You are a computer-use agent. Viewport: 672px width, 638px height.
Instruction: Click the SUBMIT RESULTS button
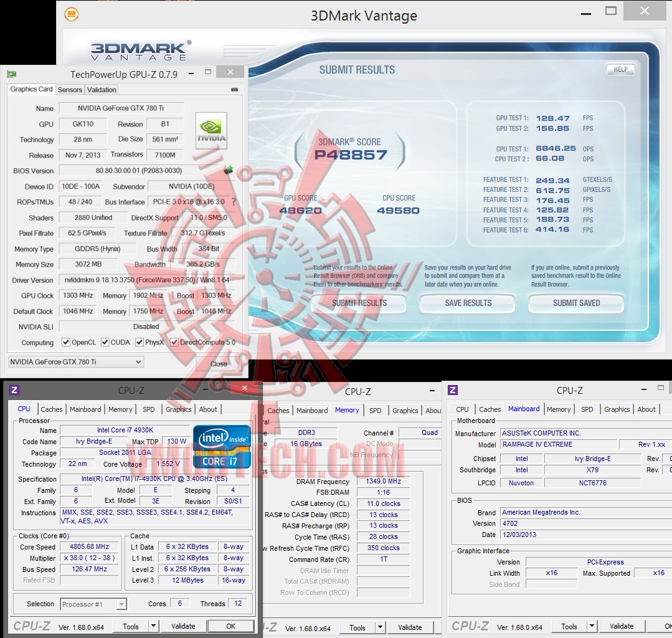point(359,303)
